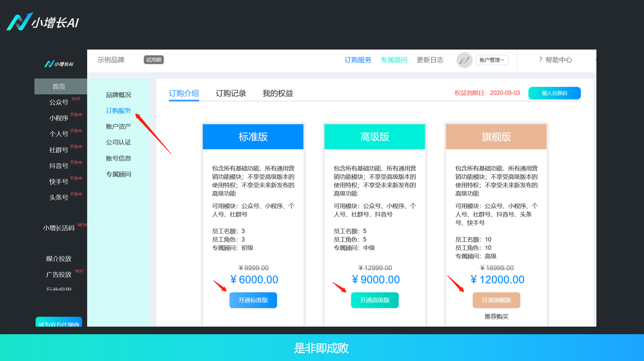Click the 旗舰版 plan header

point(496,137)
